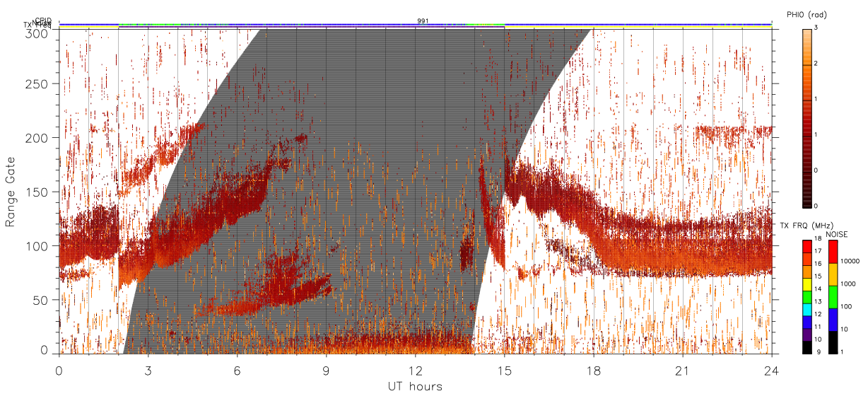This screenshot has width=868, height=401.
Task: Click the 100 label on Range Gate axis
Action: 39,246
